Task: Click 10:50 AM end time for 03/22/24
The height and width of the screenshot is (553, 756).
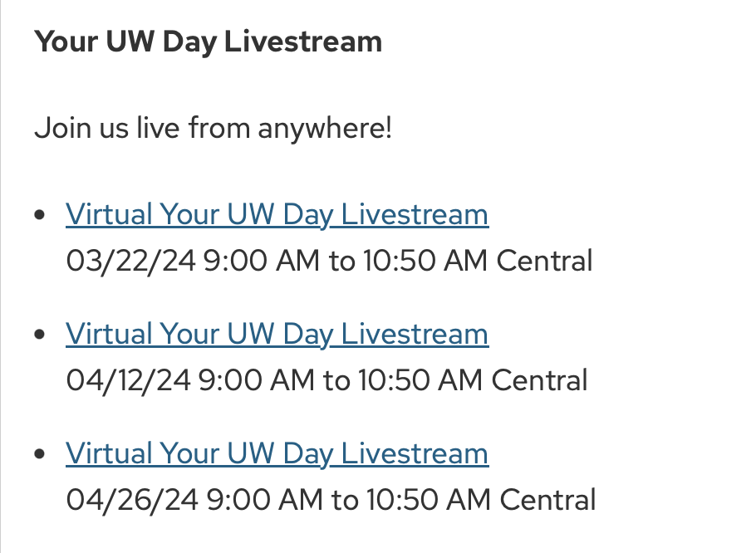Action: click(x=425, y=261)
